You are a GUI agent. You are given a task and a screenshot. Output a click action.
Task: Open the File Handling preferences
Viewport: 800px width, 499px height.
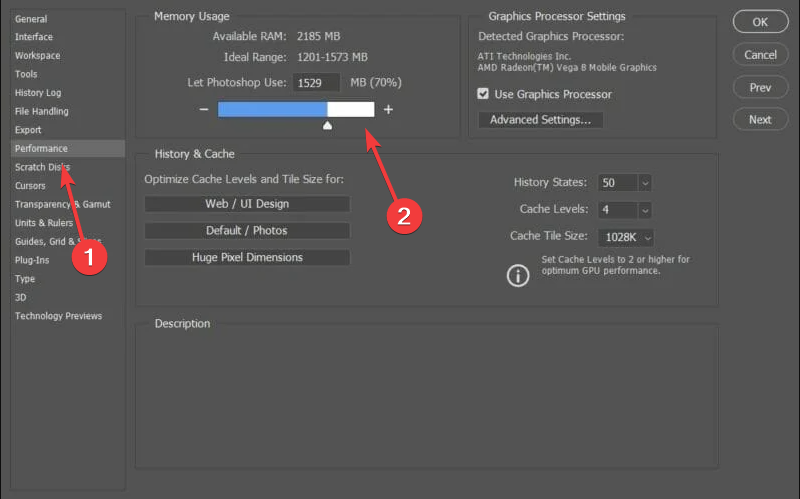pyautogui.click(x=41, y=111)
